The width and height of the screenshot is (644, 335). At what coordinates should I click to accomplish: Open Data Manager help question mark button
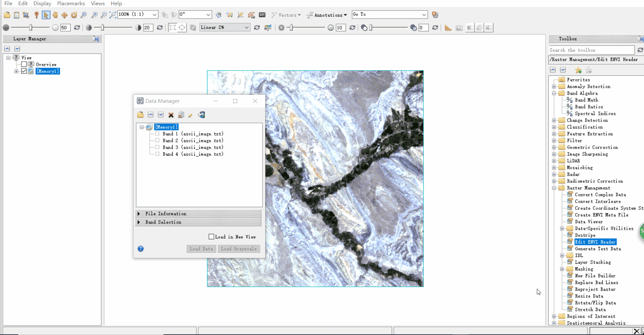point(141,249)
